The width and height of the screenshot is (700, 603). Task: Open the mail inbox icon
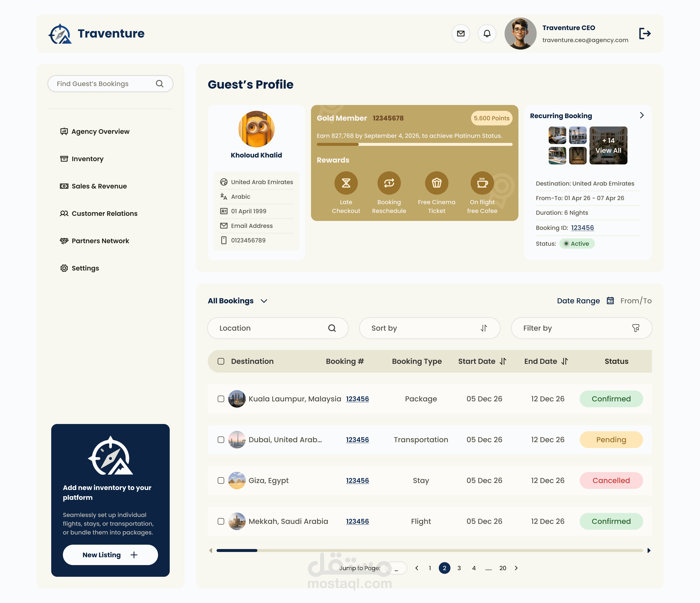[x=460, y=33]
